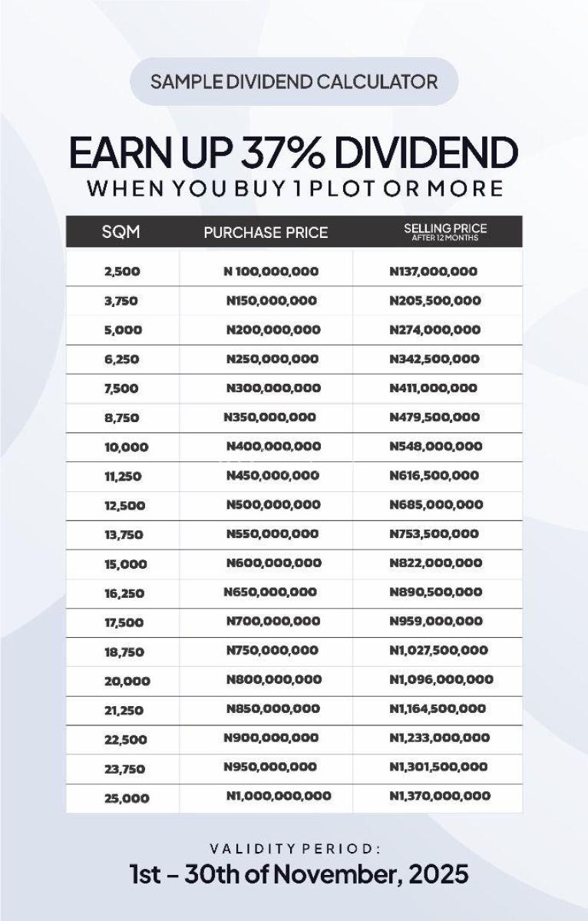Screen dimensions: 588x921
Task: Click the N100,000,000 purchase price cell
Action: tap(270, 272)
